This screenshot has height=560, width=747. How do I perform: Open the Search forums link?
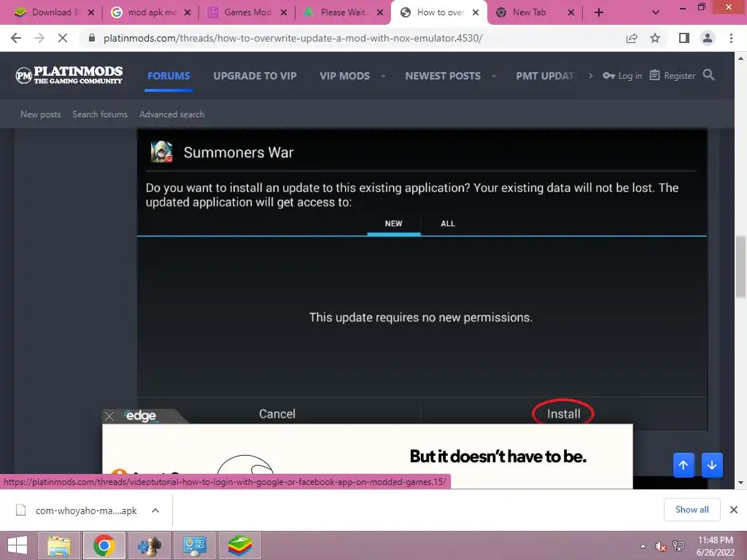(100, 114)
